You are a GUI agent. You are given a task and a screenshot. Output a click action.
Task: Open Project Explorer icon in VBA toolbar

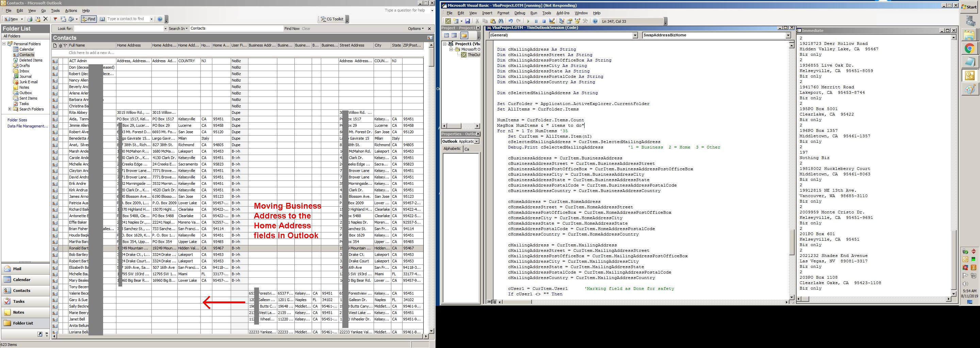point(561,21)
